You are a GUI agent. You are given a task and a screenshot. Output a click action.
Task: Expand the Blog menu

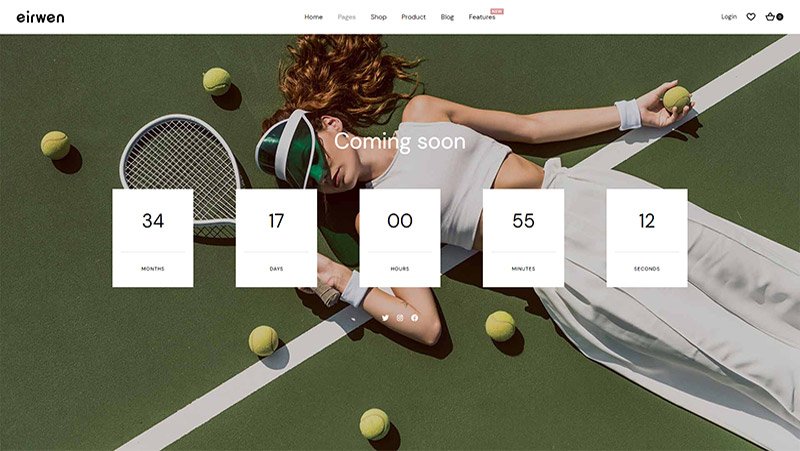pyautogui.click(x=447, y=17)
